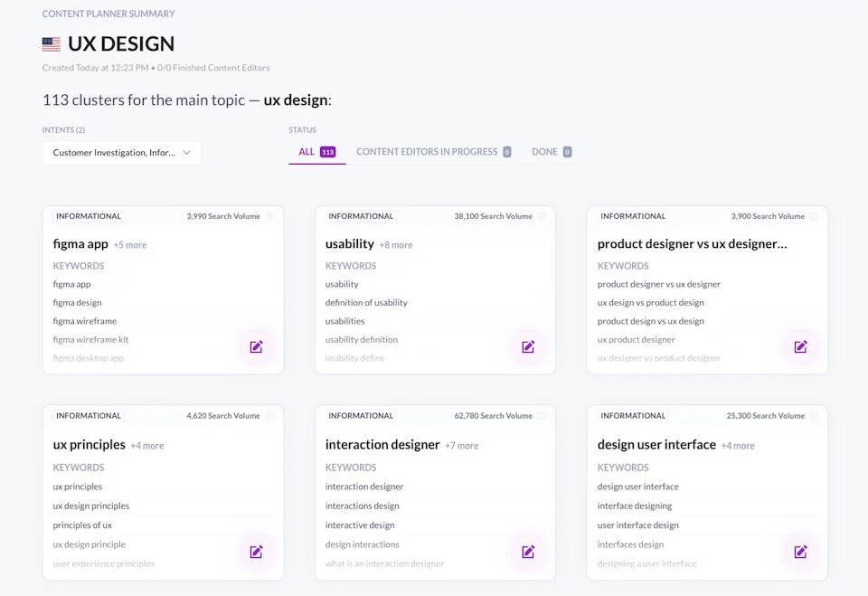
Task: Select the figma app card's circle checkbox
Action: click(269, 216)
